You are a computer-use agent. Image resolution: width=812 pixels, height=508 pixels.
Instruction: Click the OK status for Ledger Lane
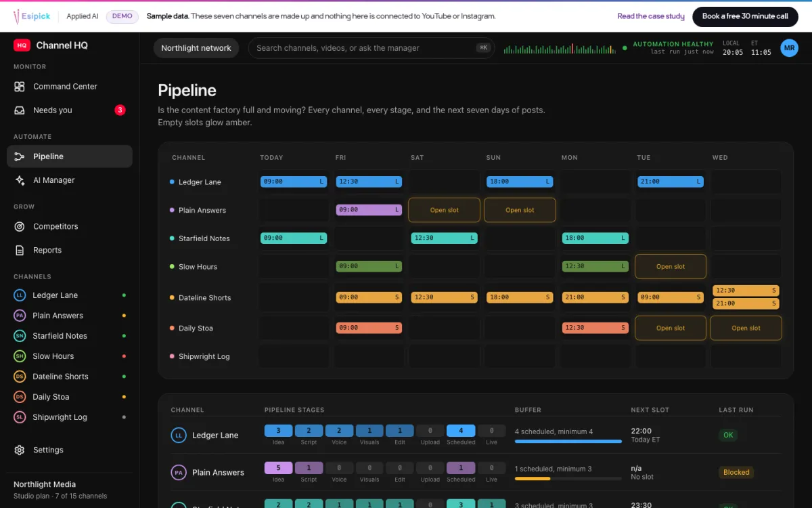(728, 436)
